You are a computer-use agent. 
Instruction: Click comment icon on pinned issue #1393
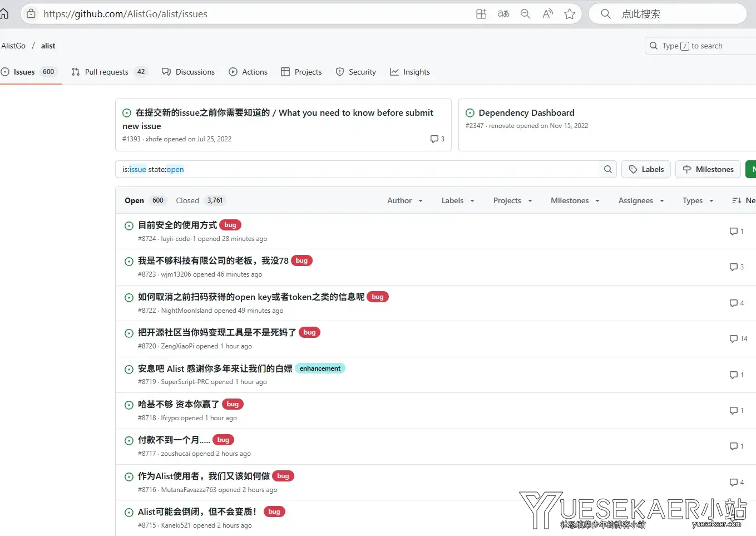(x=434, y=139)
